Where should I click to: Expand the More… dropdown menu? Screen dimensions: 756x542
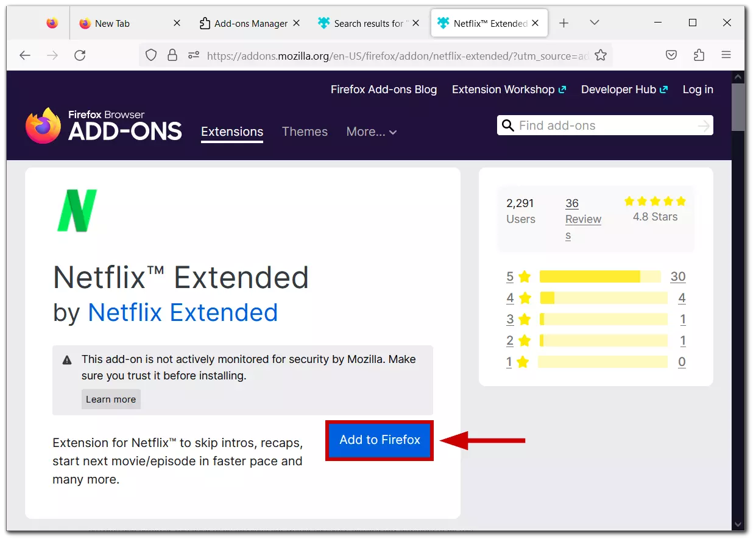tap(372, 132)
